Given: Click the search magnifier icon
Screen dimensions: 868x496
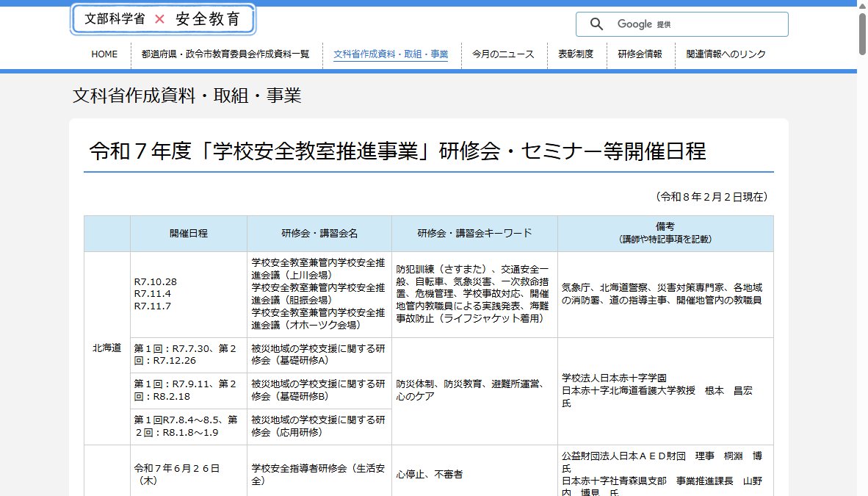Looking at the screenshot, I should click(x=596, y=24).
